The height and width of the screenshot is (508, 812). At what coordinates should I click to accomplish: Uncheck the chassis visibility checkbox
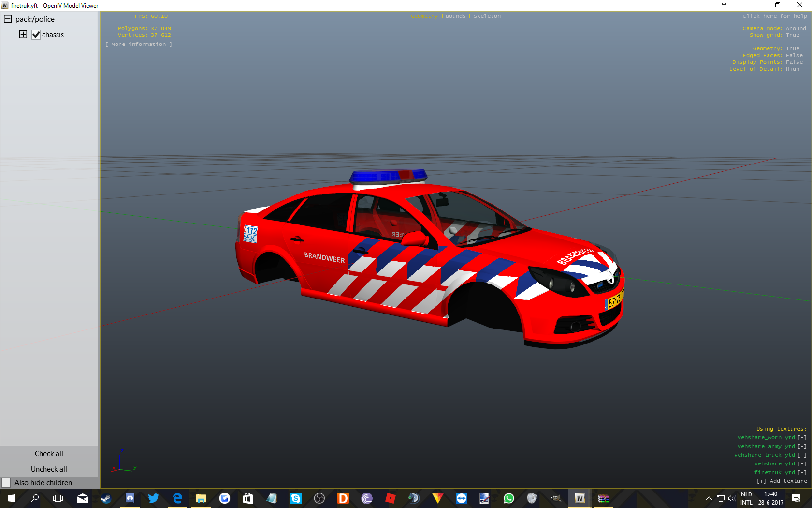pyautogui.click(x=36, y=35)
